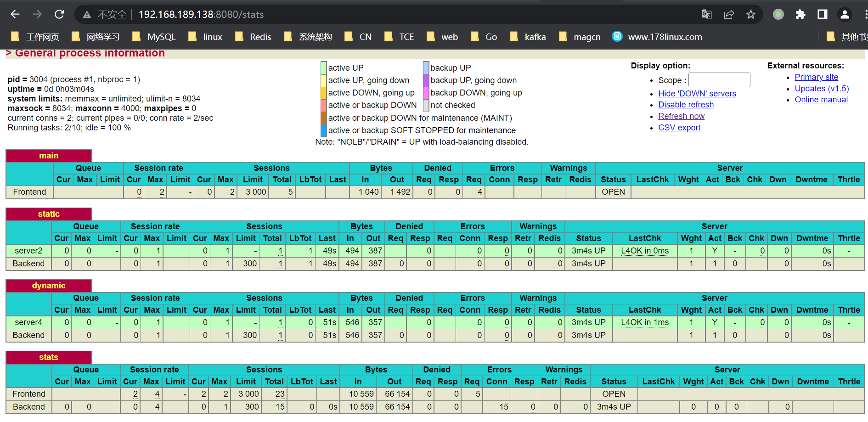The height and width of the screenshot is (422, 868).
Task: Click the Hide 'DOWN' servers link
Action: [x=697, y=94]
